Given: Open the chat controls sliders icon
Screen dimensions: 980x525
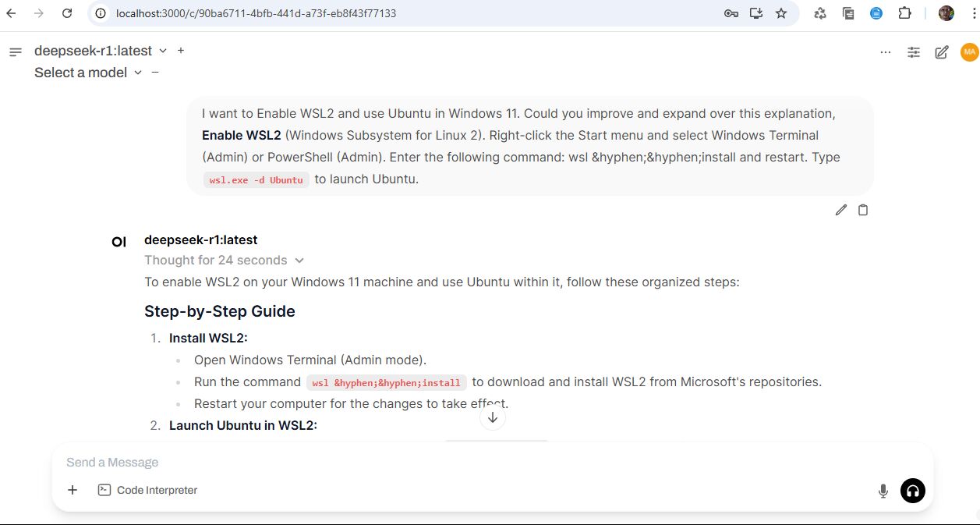Looking at the screenshot, I should tap(914, 52).
